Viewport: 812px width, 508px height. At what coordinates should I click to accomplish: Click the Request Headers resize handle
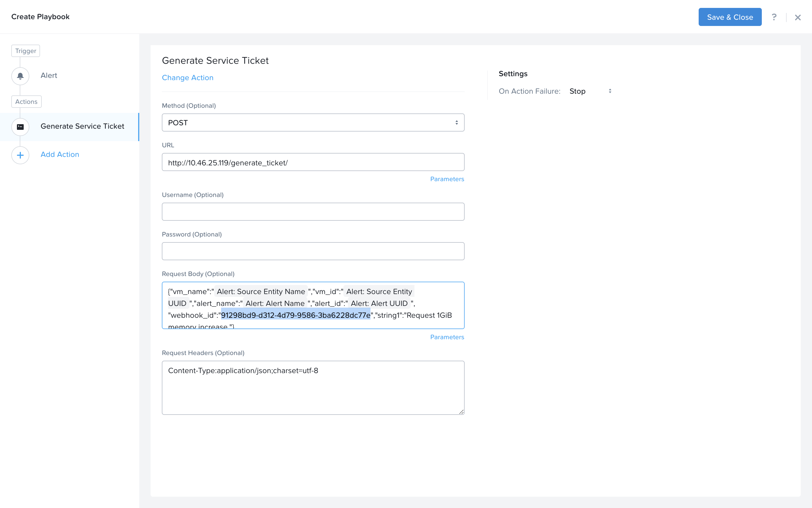coord(461,411)
